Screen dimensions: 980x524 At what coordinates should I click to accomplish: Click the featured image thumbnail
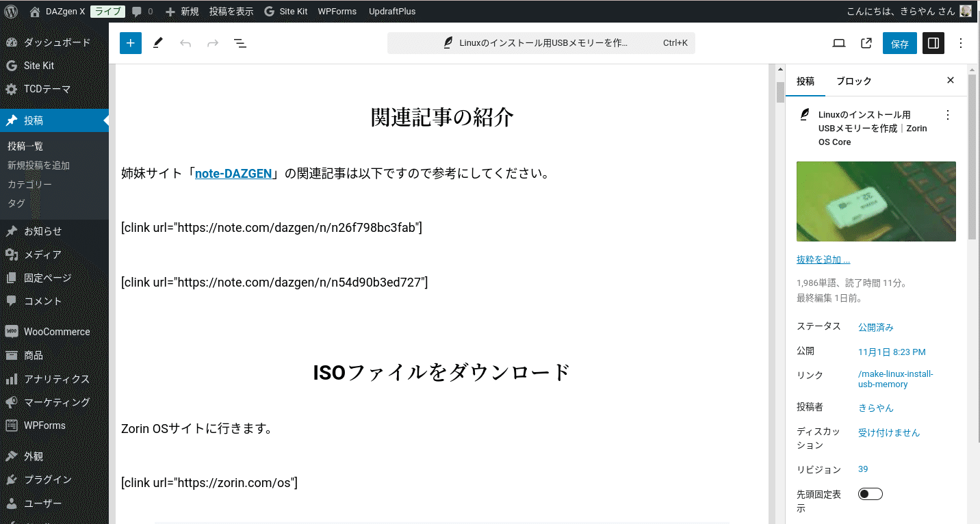coord(876,201)
